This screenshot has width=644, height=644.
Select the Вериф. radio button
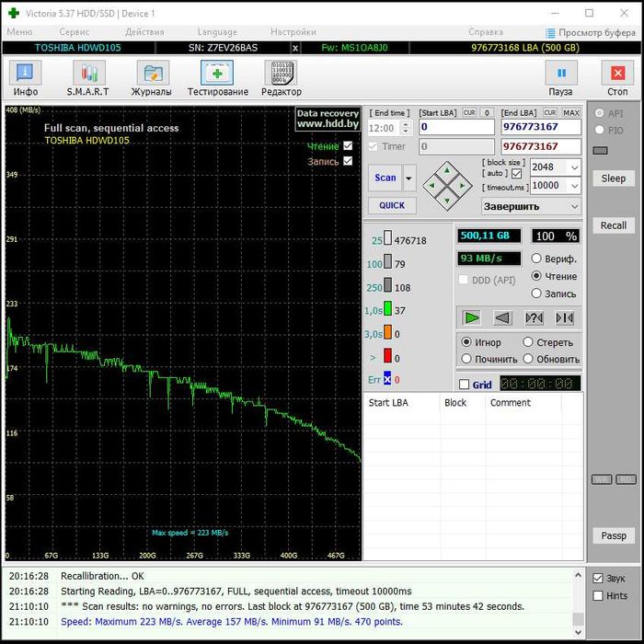(537, 259)
